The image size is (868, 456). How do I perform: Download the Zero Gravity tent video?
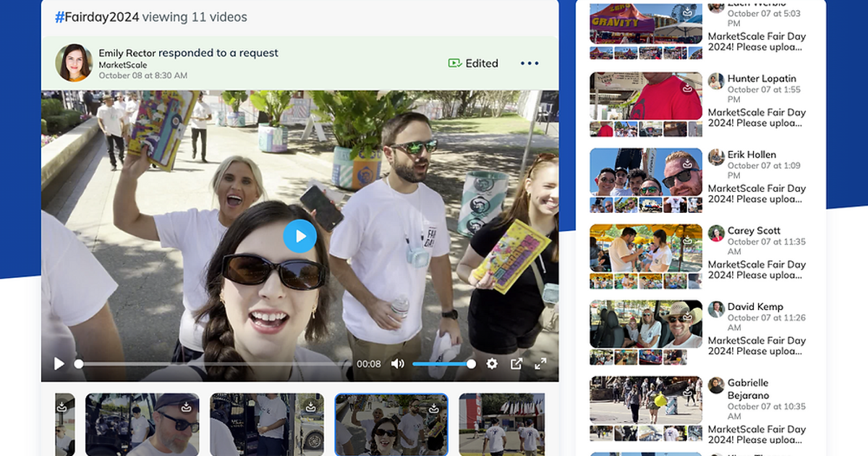pos(688,13)
